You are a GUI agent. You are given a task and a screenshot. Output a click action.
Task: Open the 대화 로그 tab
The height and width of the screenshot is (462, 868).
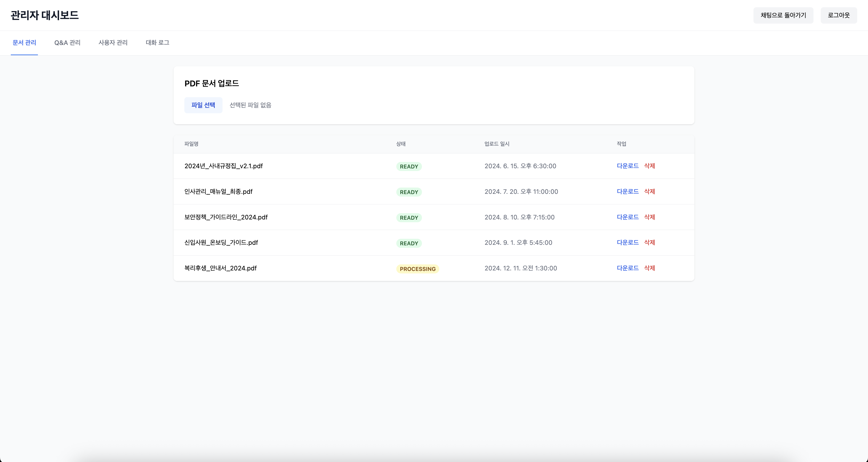[157, 43]
